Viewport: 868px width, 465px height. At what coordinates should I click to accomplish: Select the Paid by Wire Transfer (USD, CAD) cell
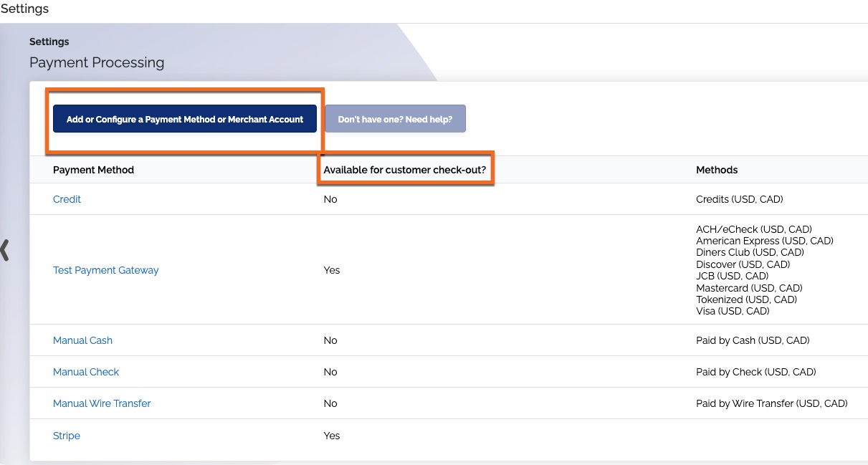click(772, 403)
